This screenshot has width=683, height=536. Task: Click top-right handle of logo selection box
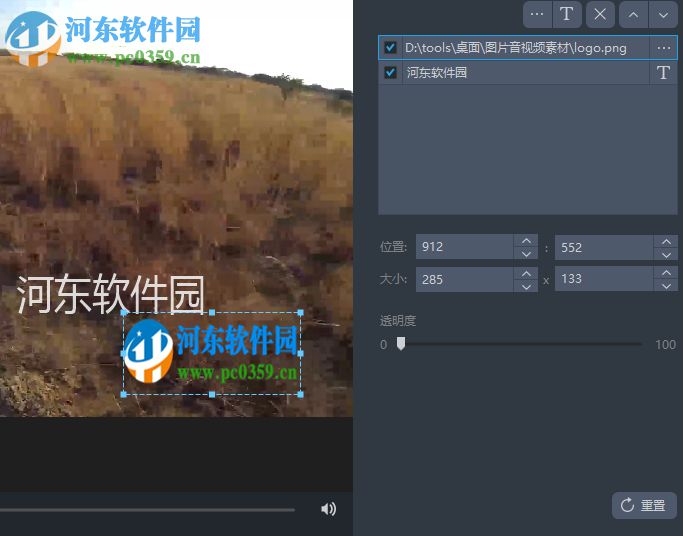[x=301, y=313]
